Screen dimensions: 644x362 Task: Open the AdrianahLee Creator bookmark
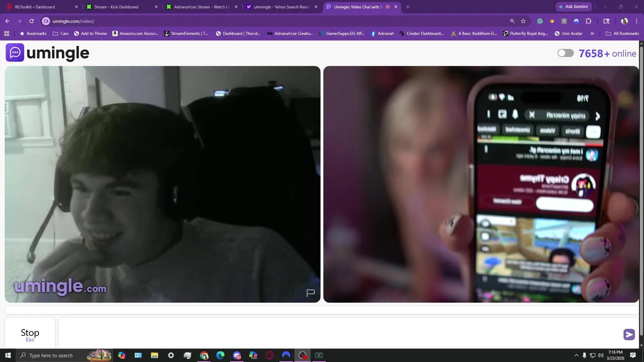click(290, 34)
